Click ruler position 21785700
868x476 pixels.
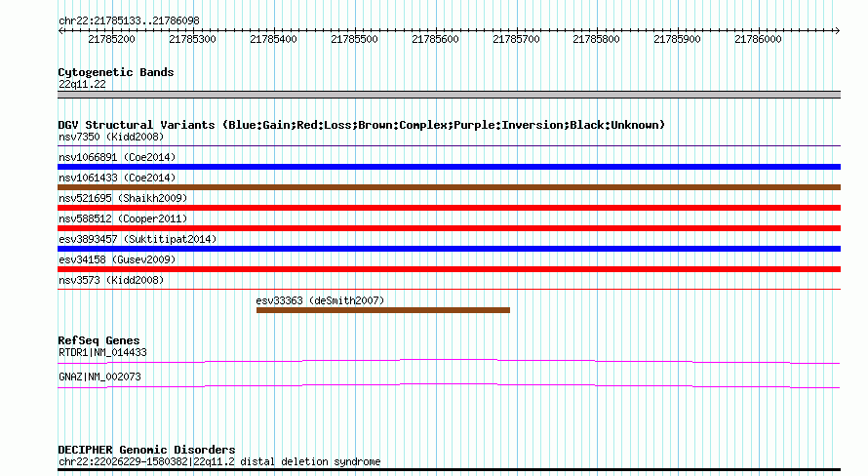point(516,39)
